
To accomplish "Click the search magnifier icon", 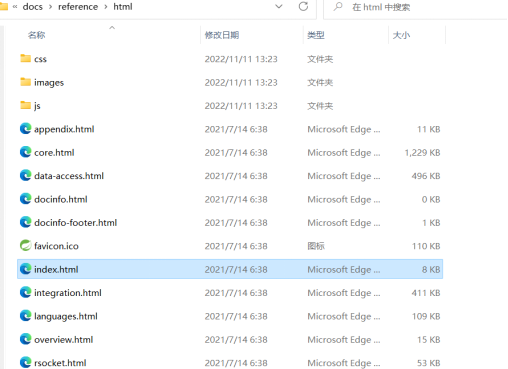I will pyautogui.click(x=338, y=7).
